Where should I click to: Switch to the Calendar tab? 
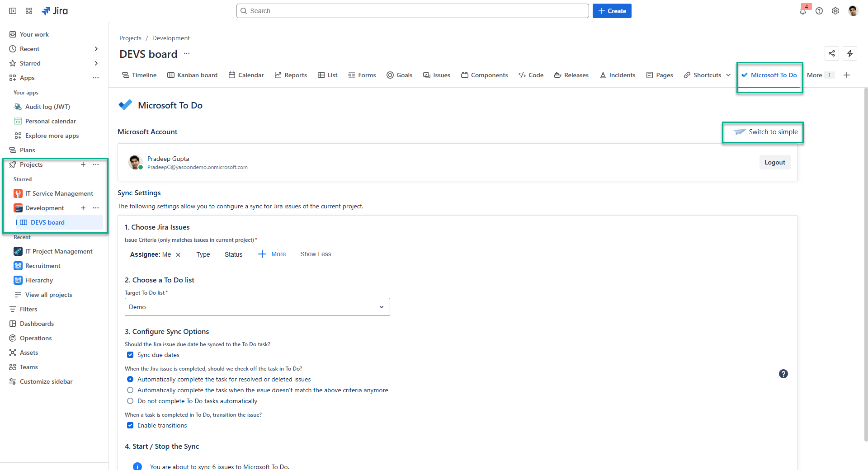click(x=246, y=75)
